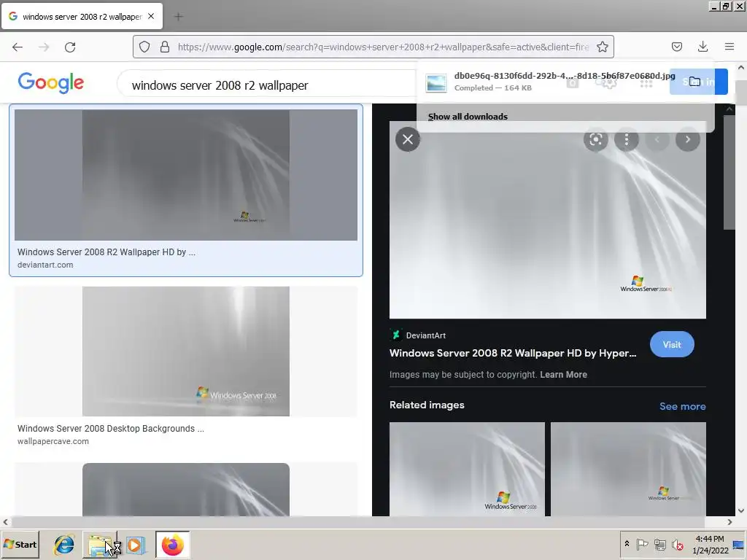Open the second related image thumbnail
747x560 pixels.
[x=628, y=469]
